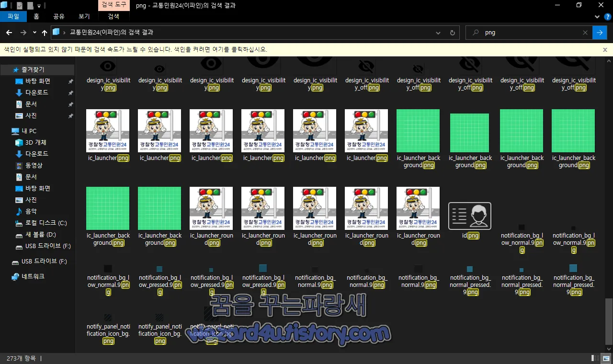Click the vertical scrollbar thumb of file list
Screen dimensions: 613x364
click(x=609, y=321)
